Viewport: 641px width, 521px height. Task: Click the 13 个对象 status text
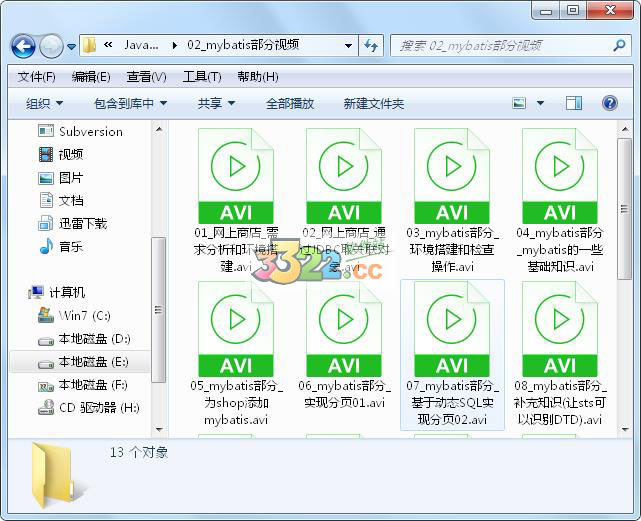[x=139, y=452]
